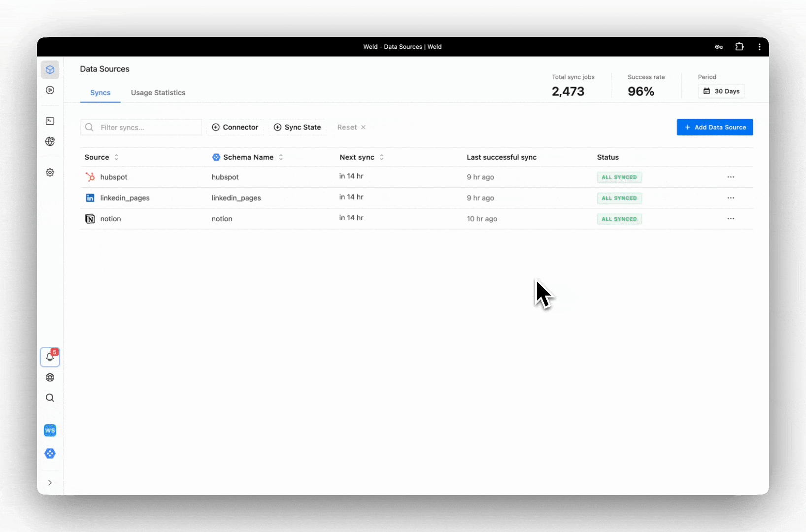Viewport: 806px width, 532px height.
Task: Open notifications via the bell icon
Action: point(50,358)
